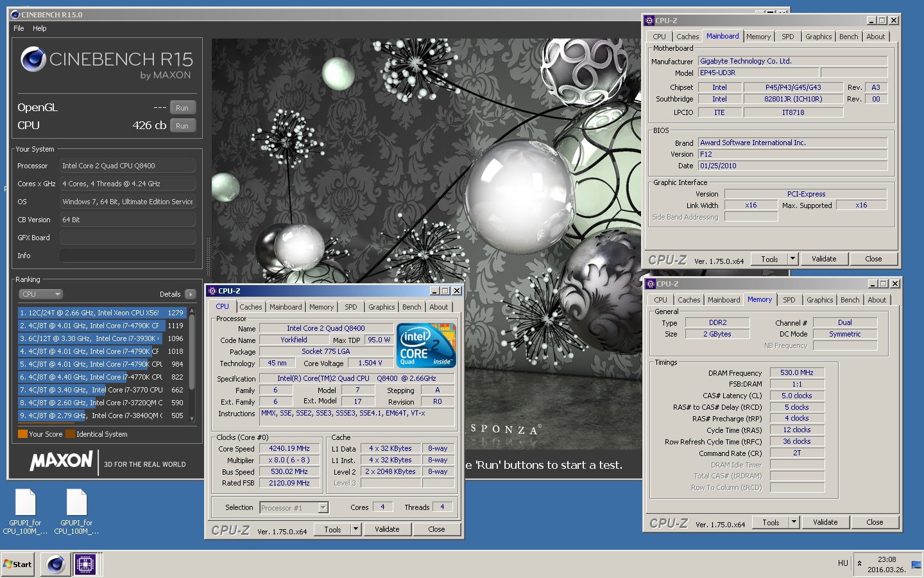Open Mainboard tab in front CPU-Z window

[286, 307]
